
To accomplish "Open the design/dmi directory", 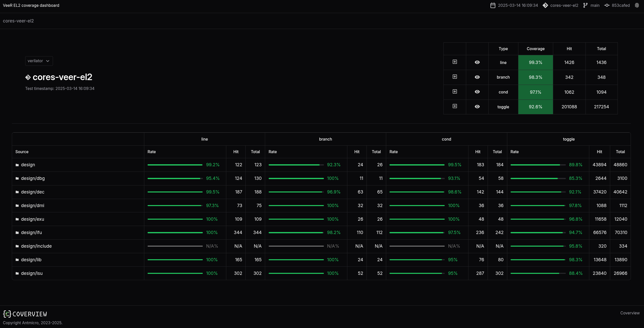I will [33, 206].
